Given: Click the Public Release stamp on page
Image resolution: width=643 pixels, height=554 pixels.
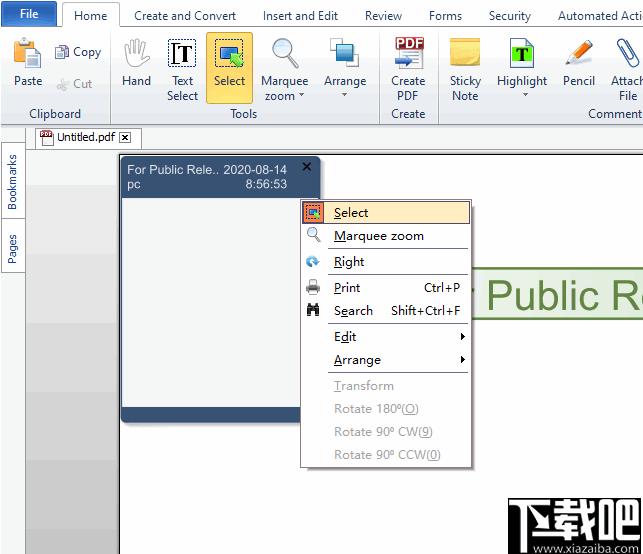Looking at the screenshot, I should (x=558, y=293).
